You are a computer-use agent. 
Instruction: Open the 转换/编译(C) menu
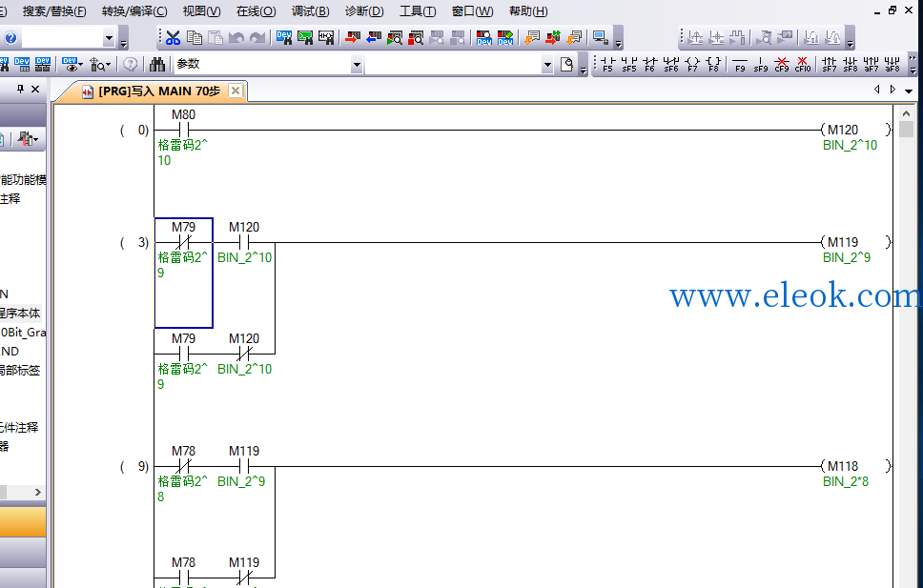pos(134,11)
